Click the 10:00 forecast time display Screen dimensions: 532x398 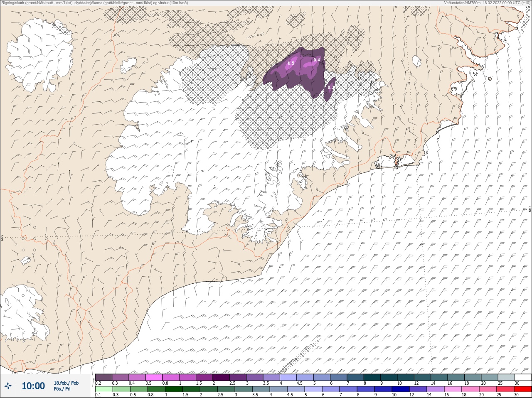coord(33,386)
